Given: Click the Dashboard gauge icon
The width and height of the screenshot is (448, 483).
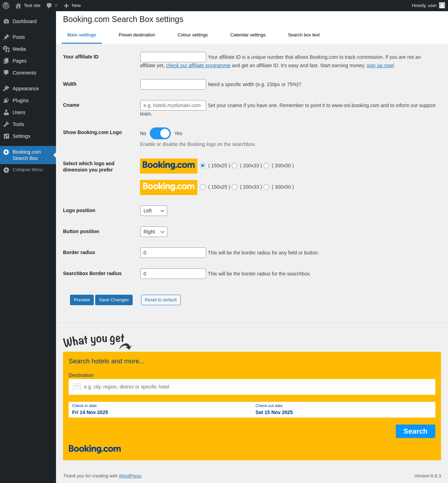Looking at the screenshot, I should pos(6,21).
